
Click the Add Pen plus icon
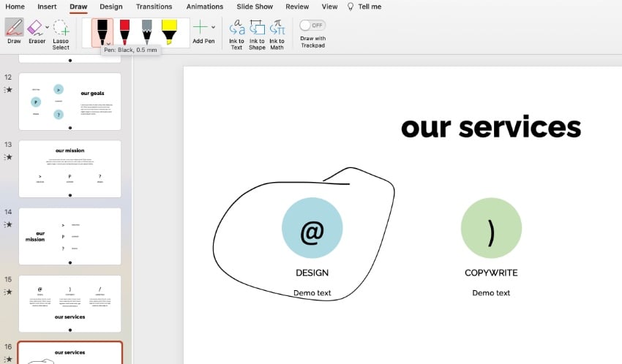(200, 27)
